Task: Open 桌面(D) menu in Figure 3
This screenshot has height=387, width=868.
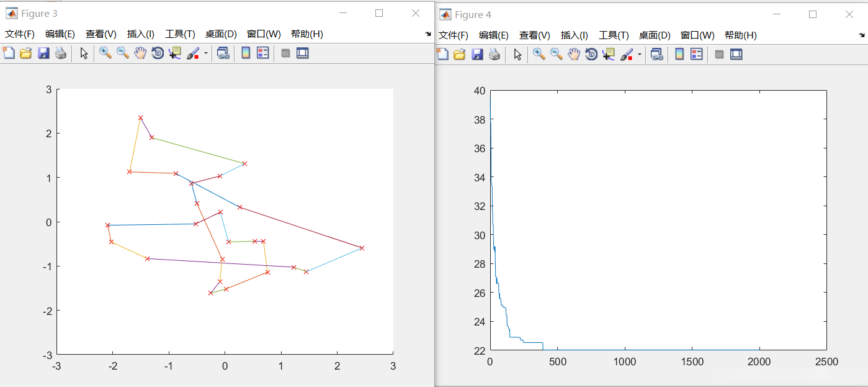Action: click(221, 34)
